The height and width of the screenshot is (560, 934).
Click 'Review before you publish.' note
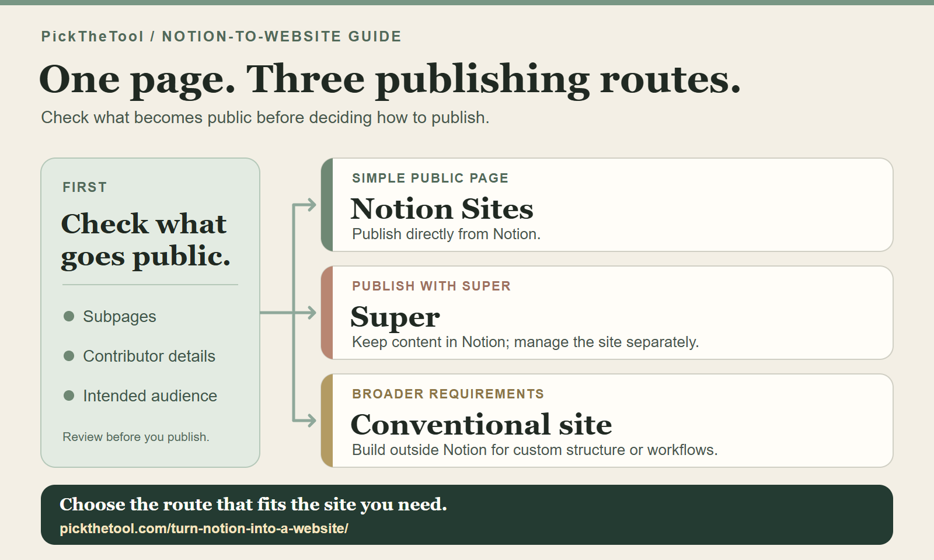pyautogui.click(x=136, y=437)
